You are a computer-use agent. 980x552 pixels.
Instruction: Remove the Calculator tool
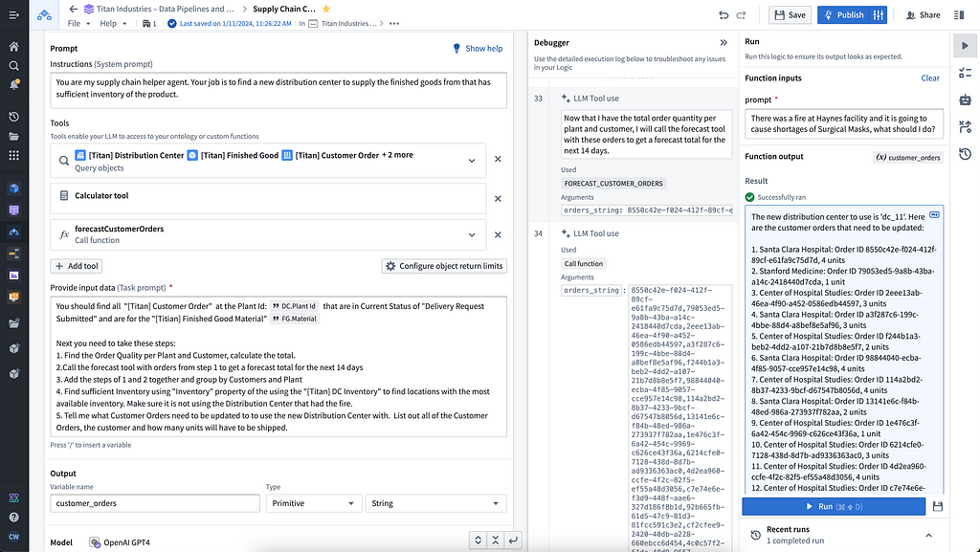(x=498, y=199)
